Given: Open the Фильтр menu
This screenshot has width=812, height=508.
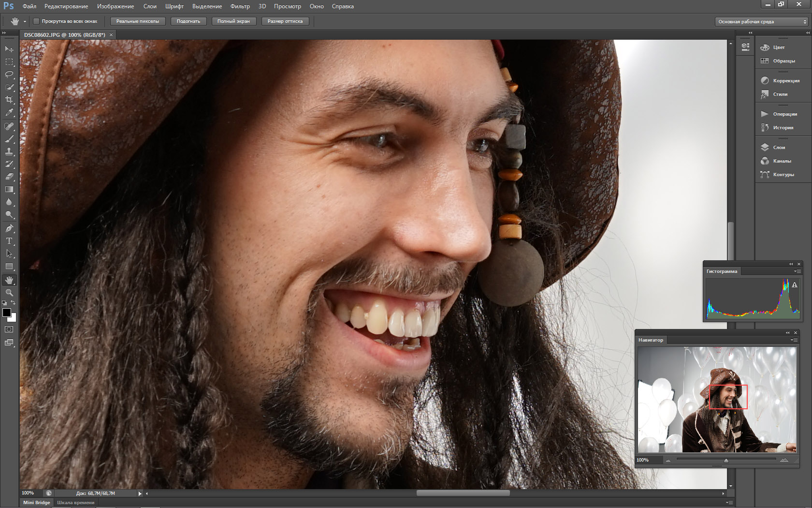Looking at the screenshot, I should point(240,6).
